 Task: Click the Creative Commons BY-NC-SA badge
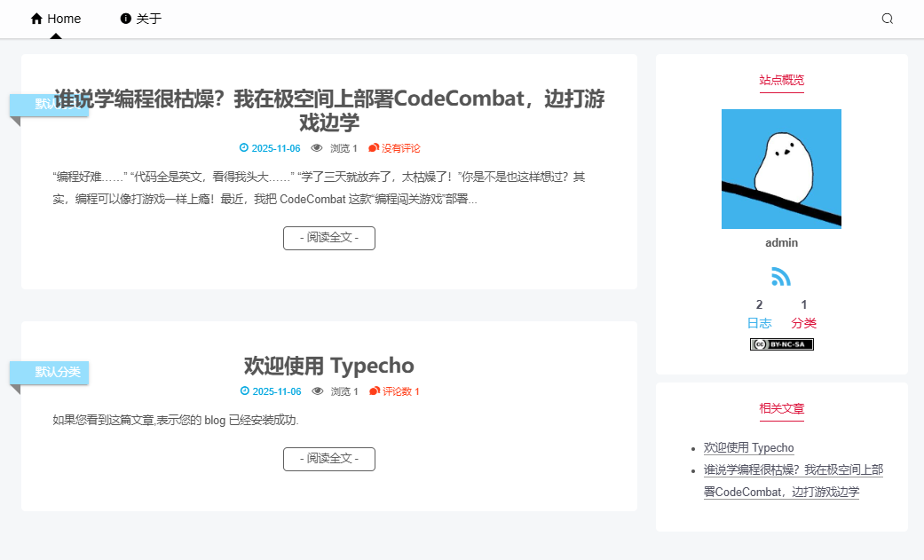(x=781, y=344)
